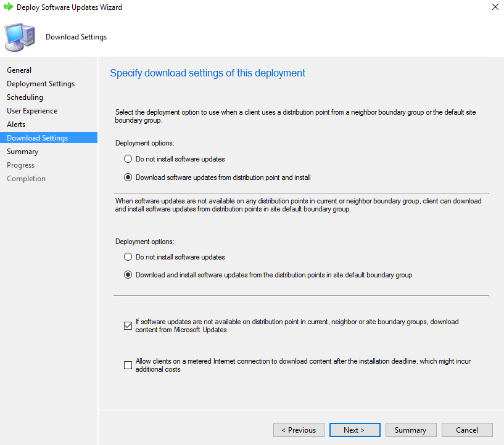Click the green arrow wizard title icon
504x445 pixels.
pyautogui.click(x=9, y=7)
